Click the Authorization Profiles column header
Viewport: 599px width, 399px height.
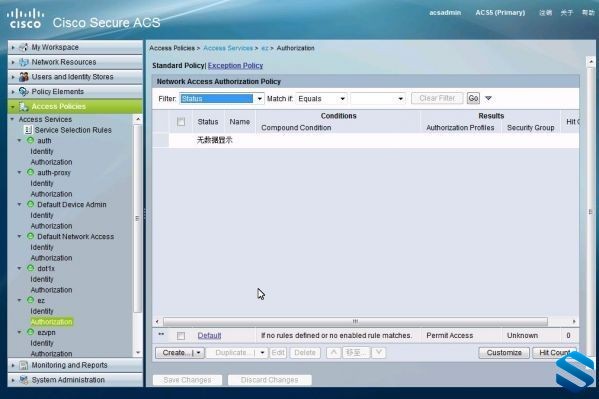click(460, 128)
